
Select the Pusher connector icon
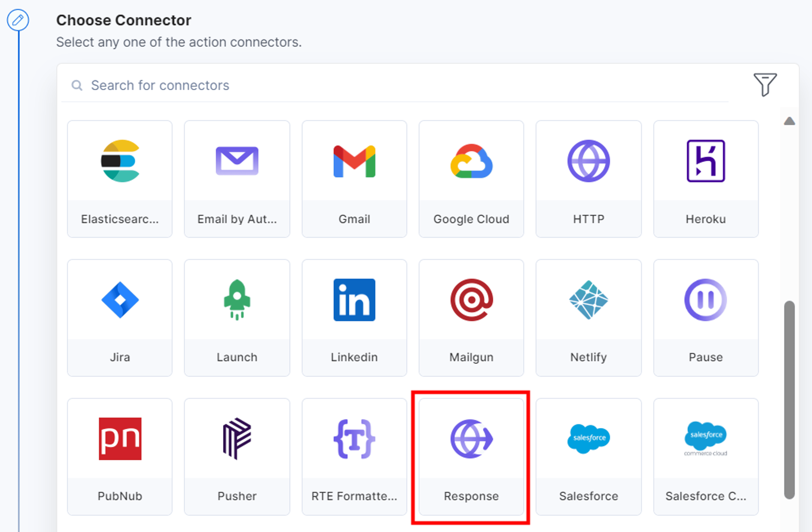pyautogui.click(x=237, y=439)
